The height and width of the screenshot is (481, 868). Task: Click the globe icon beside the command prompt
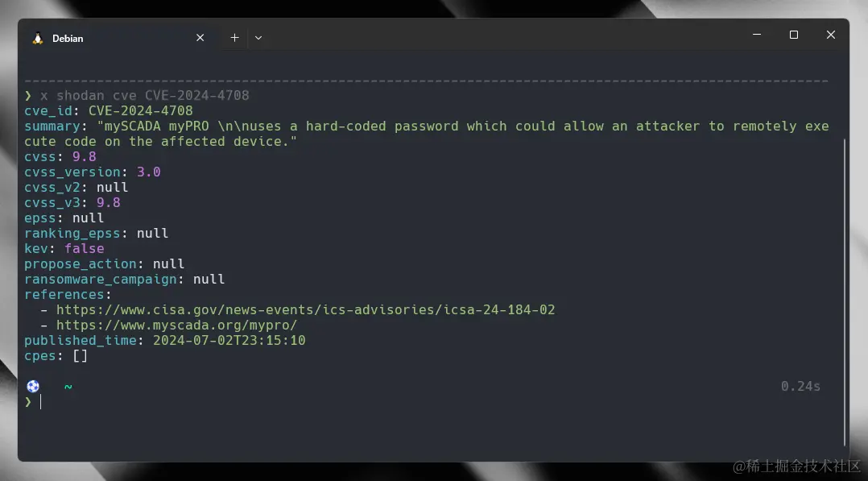pos(33,386)
